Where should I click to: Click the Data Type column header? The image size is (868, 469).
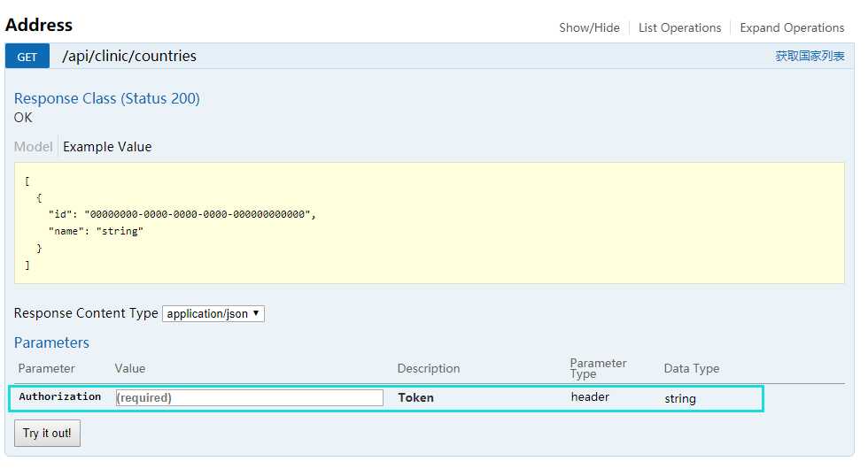point(692,368)
